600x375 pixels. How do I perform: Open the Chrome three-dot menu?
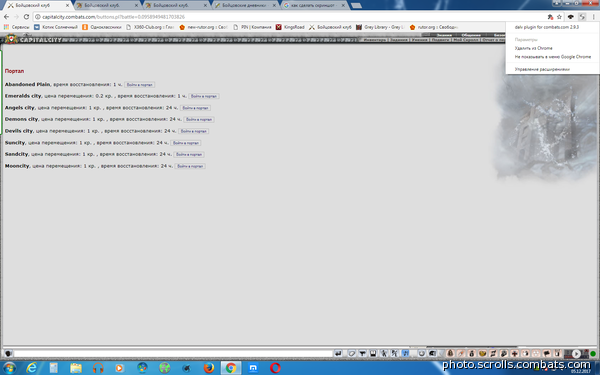[594, 17]
